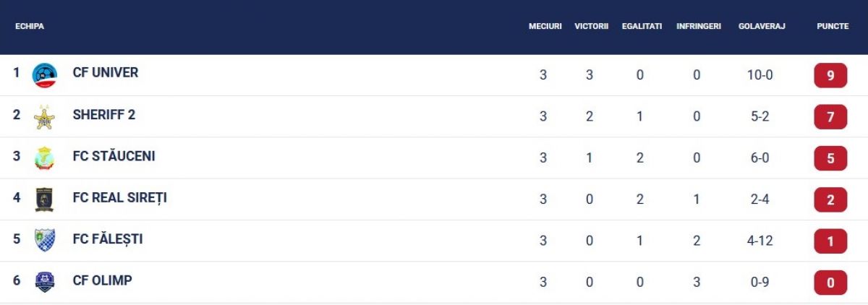Screen dimensions: 868x305
Task: Click the VICTORII column header
Action: pos(592,26)
